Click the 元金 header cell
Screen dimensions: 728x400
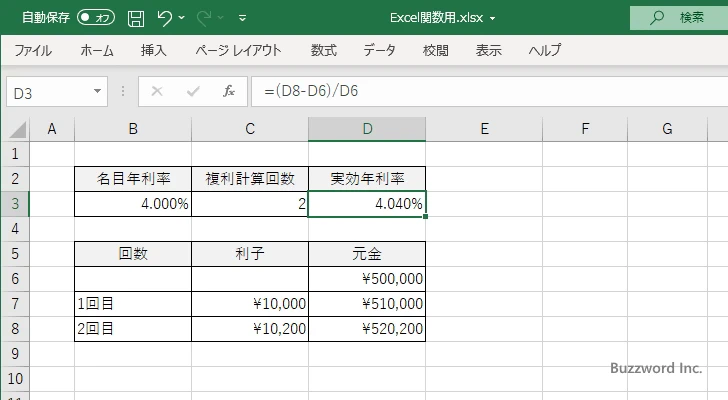point(367,254)
